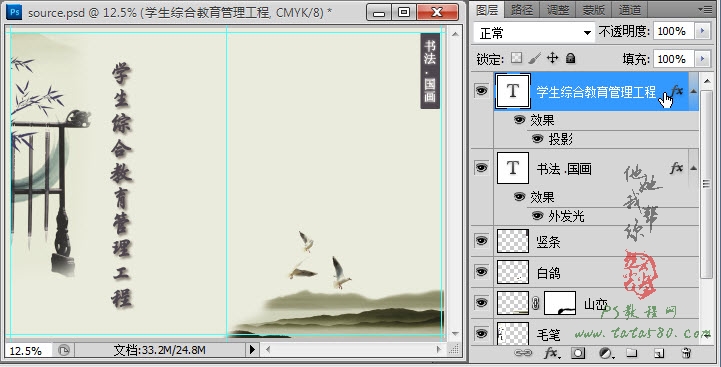Add a layer mask using mask icon
Viewport: 721px width, 367px height.
click(x=578, y=353)
